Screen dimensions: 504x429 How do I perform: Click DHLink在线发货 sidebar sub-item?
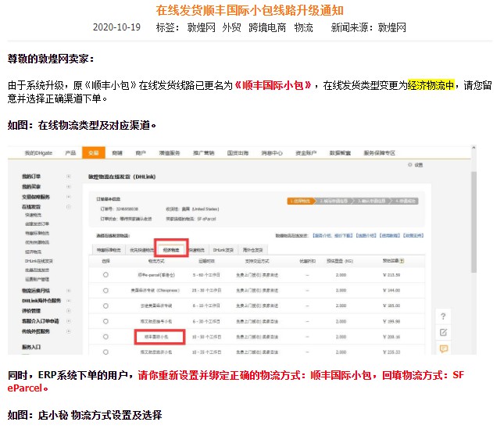[x=39, y=261]
